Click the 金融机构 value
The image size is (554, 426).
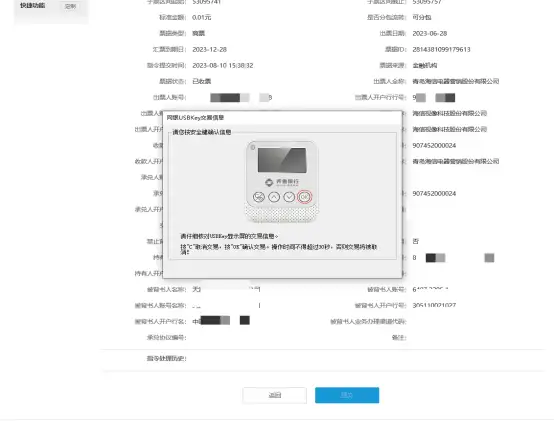[x=425, y=65]
